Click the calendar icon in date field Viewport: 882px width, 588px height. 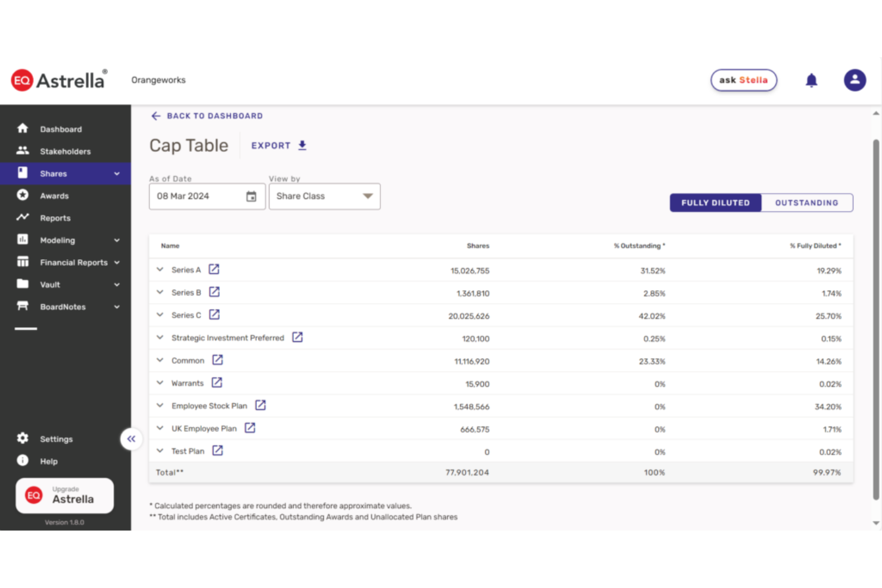point(251,197)
